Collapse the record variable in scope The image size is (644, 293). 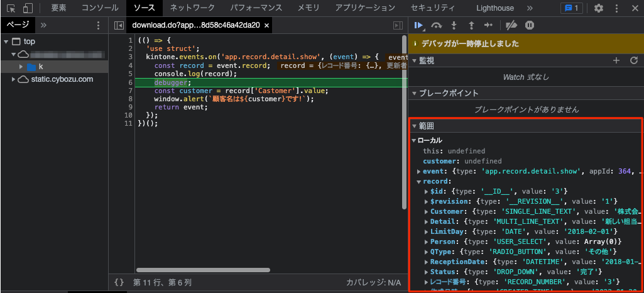[419, 181]
